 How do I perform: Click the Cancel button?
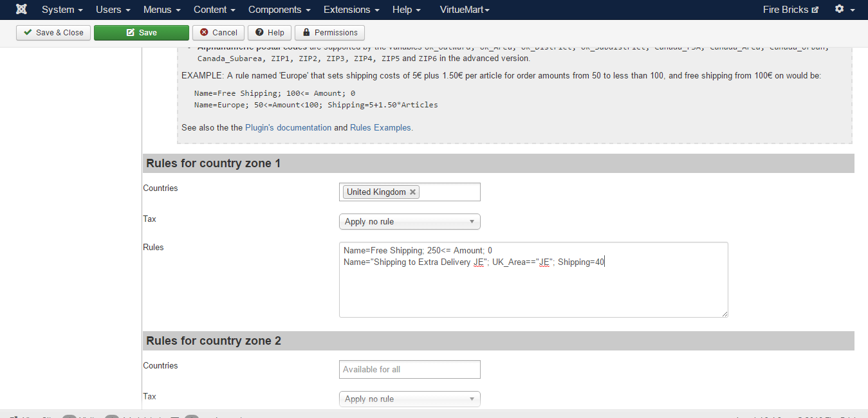[x=218, y=33]
